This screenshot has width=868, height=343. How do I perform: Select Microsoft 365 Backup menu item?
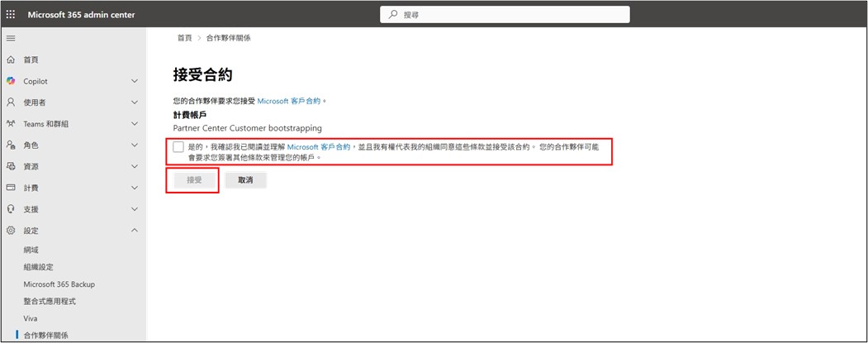click(59, 284)
